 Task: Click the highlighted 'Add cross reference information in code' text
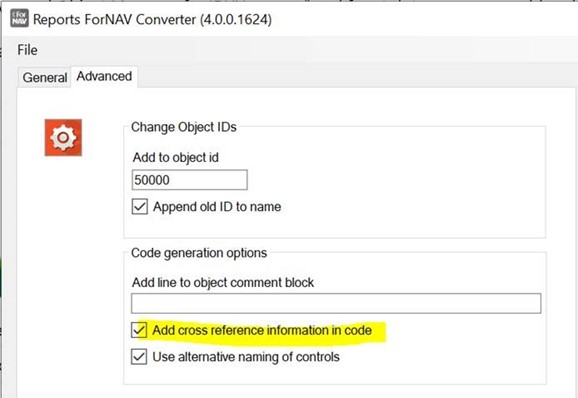262,330
